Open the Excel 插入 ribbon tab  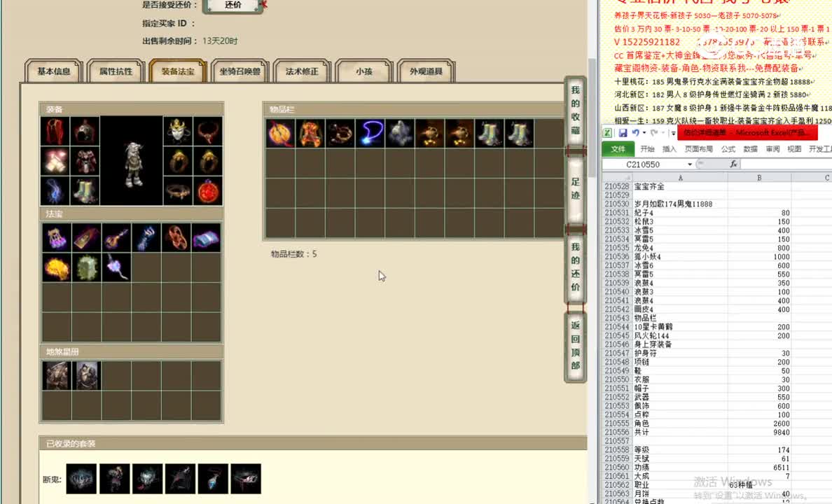[670, 149]
